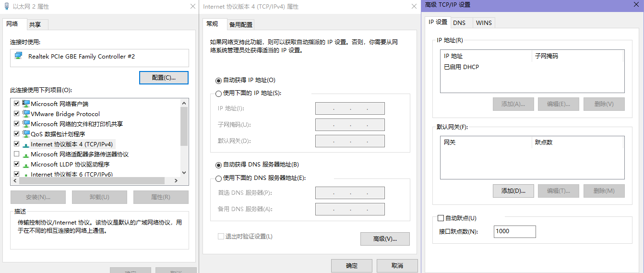Click the 跃点数 column header
Viewport: 644px width, 273px height.
pyautogui.click(x=578, y=142)
